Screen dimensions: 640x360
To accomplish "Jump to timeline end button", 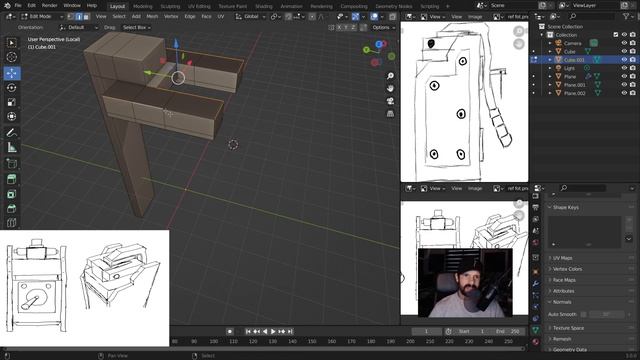I will point(290,331).
